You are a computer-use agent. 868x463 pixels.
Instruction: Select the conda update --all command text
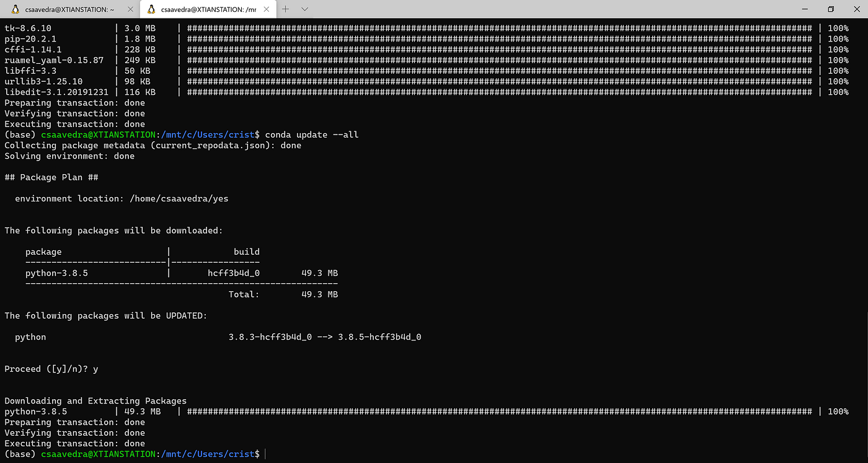tap(311, 134)
